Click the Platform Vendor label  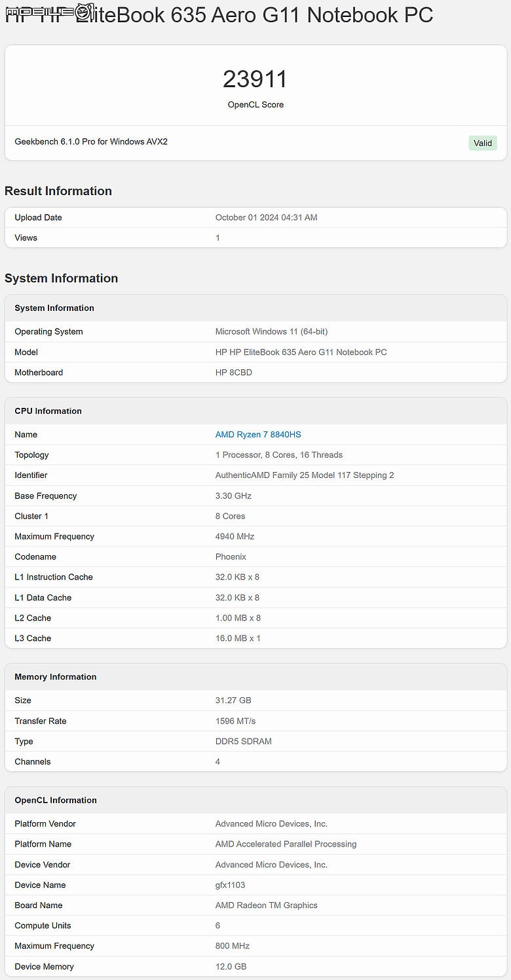(45, 824)
